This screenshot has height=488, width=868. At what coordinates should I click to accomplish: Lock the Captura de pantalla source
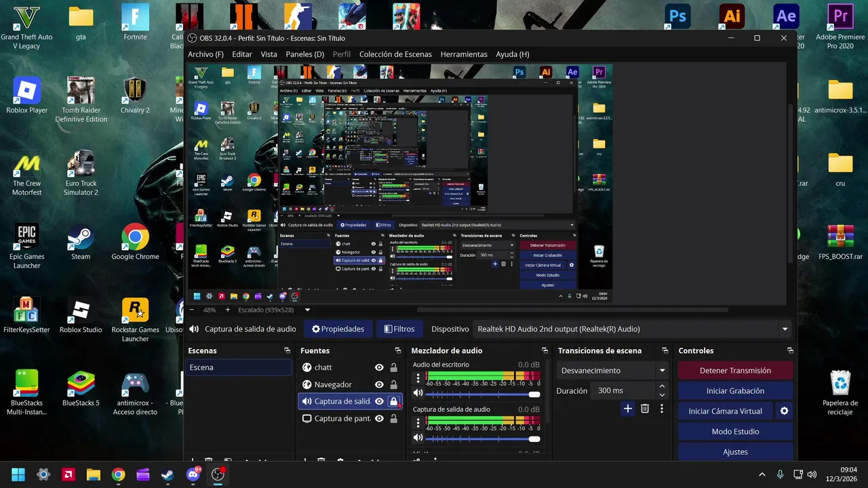pos(393,419)
